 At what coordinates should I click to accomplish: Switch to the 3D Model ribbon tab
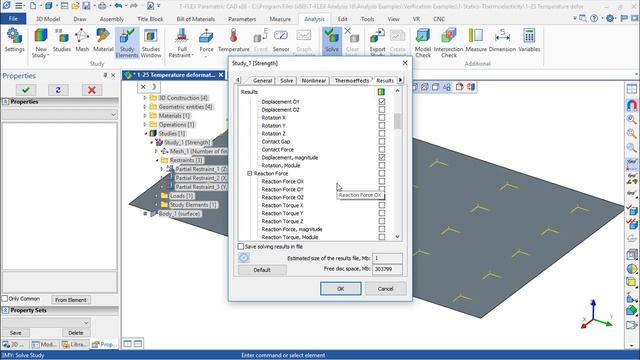(48, 19)
